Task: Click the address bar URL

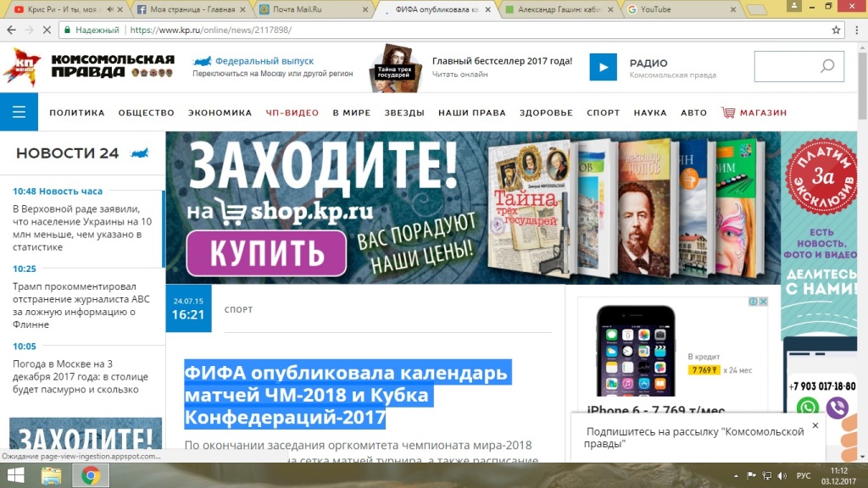Action: (211, 30)
